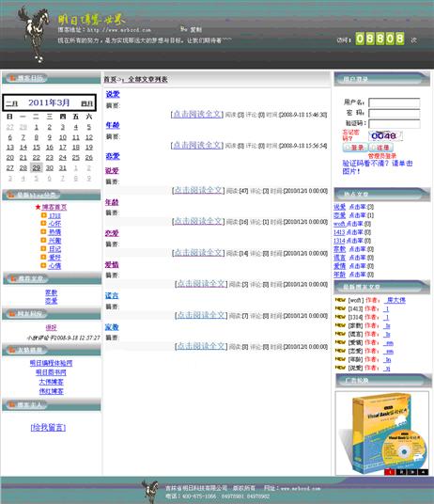Screen dimensions: 434x504
Task: Click the NEW badge beside the [wcdh] article
Action: pos(340,300)
